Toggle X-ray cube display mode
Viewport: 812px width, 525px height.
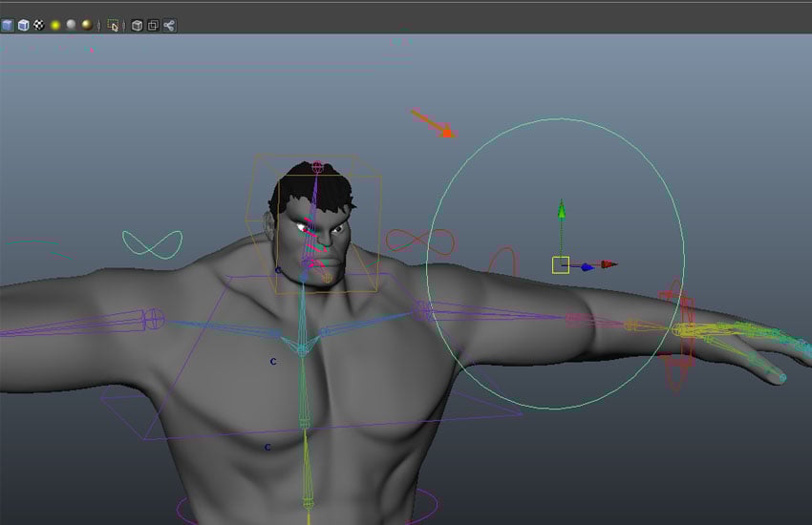click(137, 26)
